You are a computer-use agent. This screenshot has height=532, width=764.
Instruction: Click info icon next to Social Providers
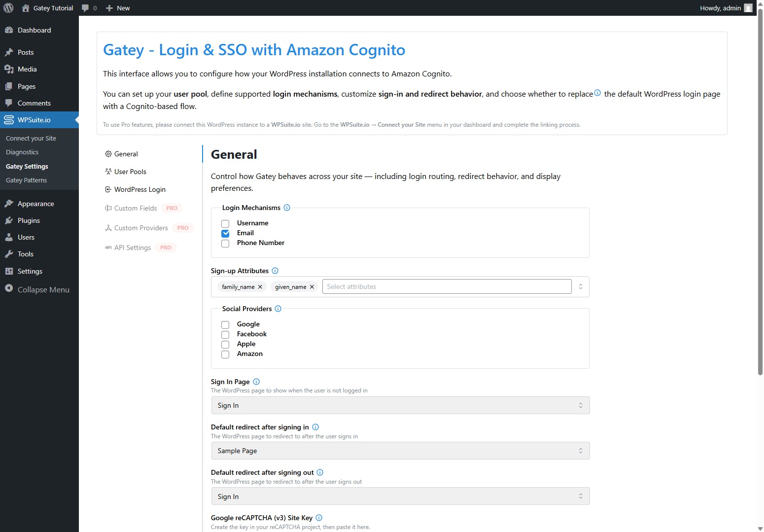(x=278, y=309)
